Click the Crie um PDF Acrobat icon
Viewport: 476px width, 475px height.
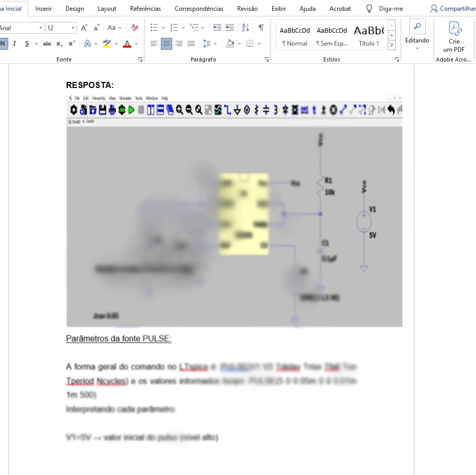click(453, 37)
